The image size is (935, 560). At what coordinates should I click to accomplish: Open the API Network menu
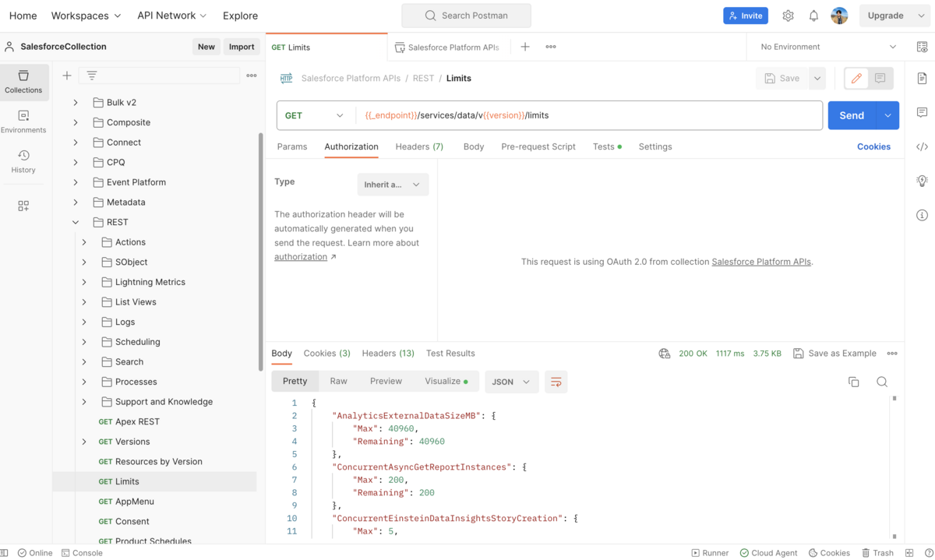point(171,16)
